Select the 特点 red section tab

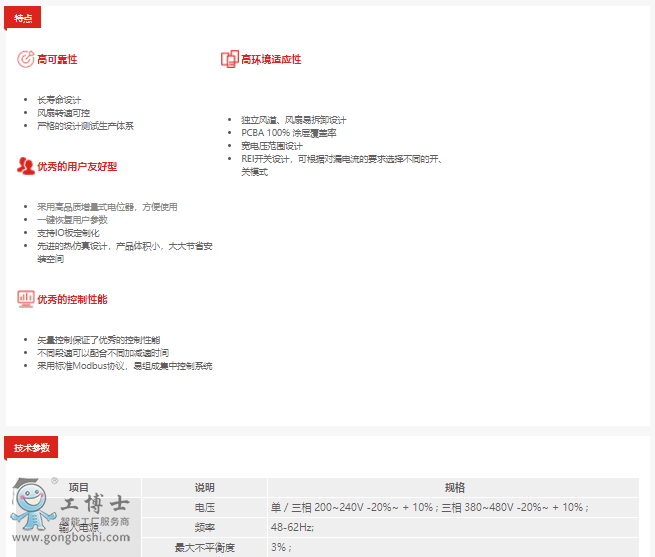click(x=23, y=18)
